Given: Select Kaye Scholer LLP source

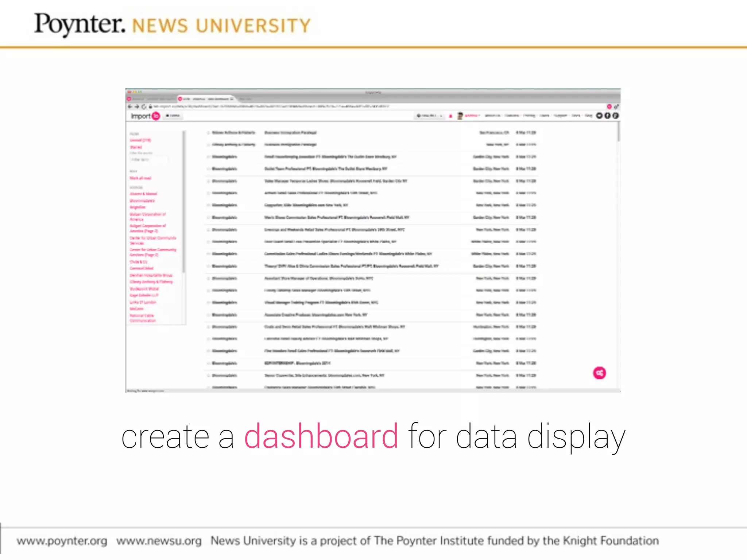Looking at the screenshot, I should coord(144,295).
